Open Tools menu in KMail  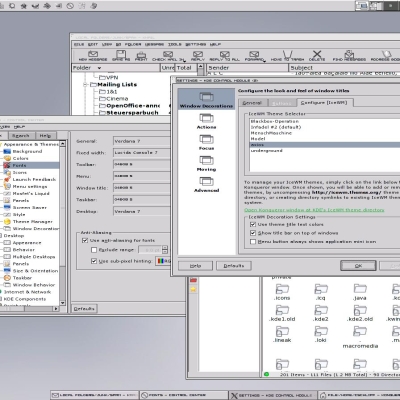point(175,44)
